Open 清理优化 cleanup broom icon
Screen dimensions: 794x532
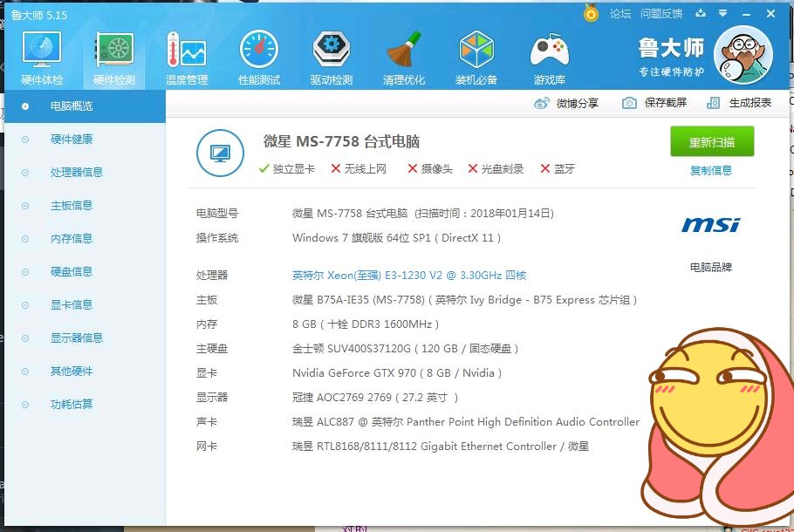click(404, 58)
